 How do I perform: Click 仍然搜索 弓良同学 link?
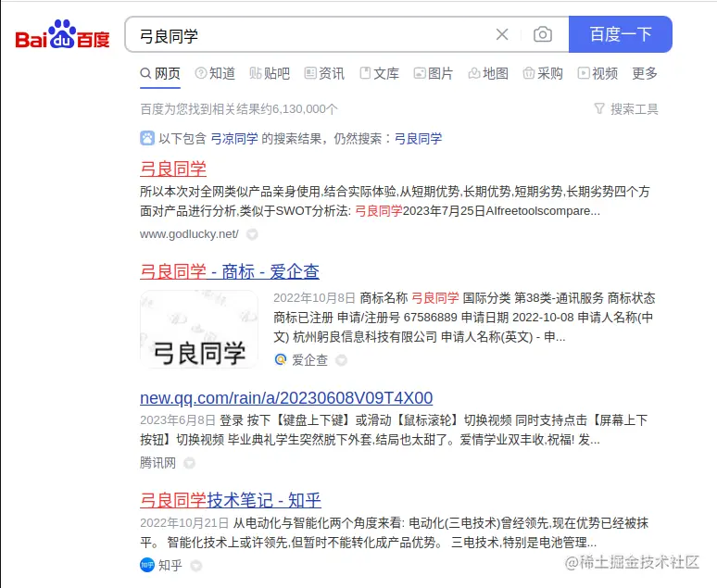[418, 139]
